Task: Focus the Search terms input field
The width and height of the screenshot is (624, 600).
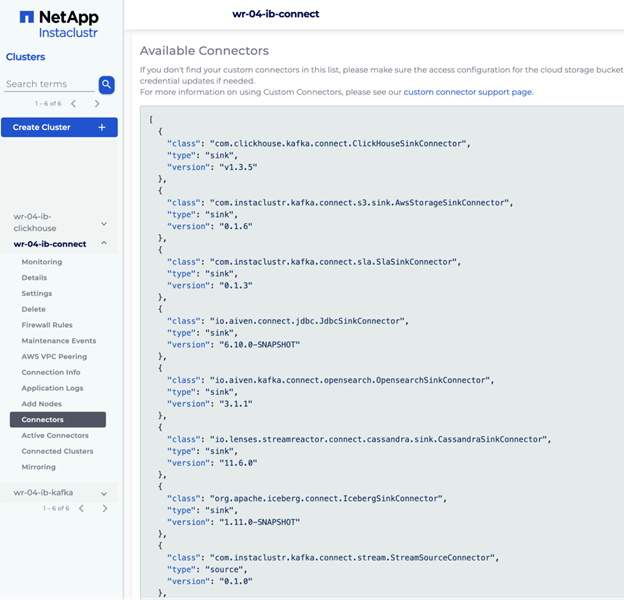Action: tap(49, 84)
